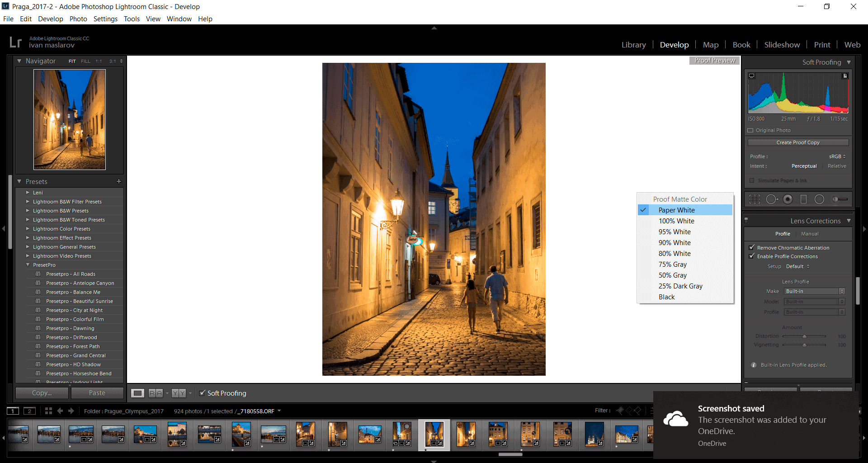Screen dimensions: 868x463
Task: Expand Lightroom Color Presets folder
Action: pos(28,229)
